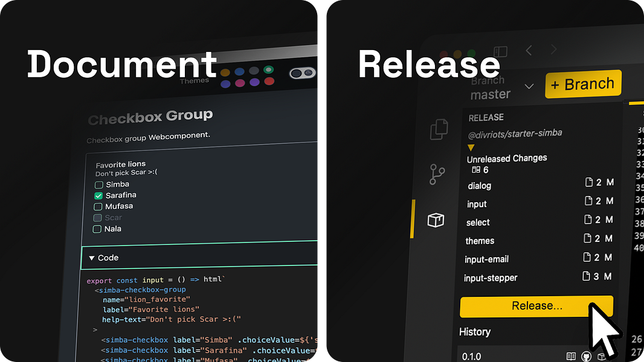Image resolution: width=644 pixels, height=362 pixels.
Task: Select the blue theme swatch
Action: 239,72
